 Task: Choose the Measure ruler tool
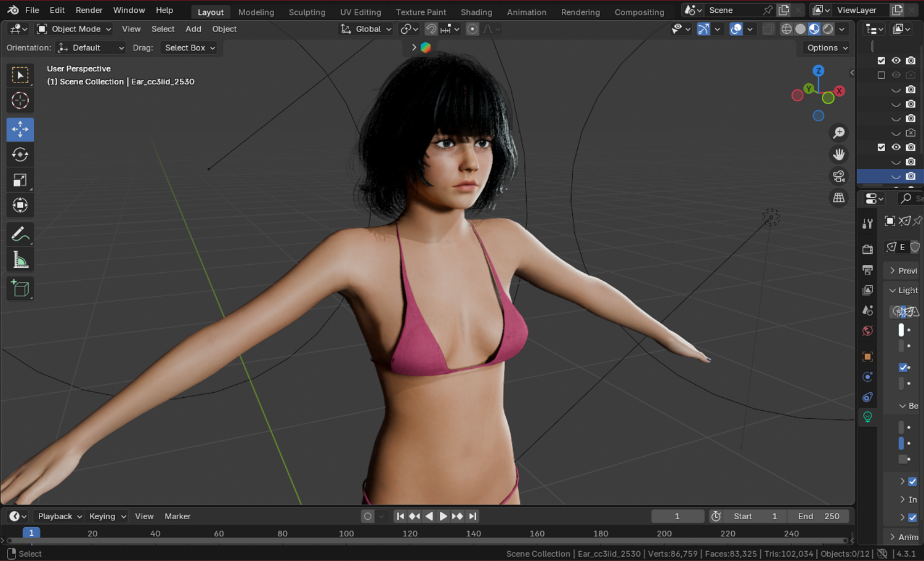pos(20,260)
